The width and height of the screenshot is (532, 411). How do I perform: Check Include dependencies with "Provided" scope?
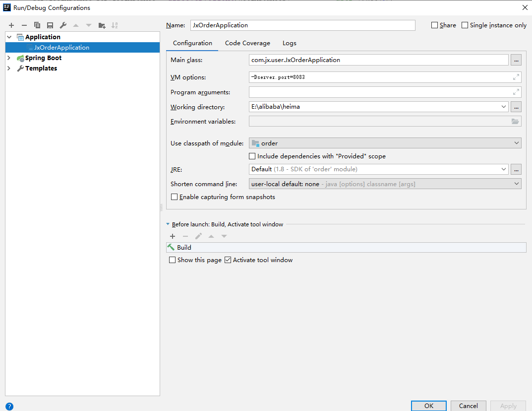[252, 156]
